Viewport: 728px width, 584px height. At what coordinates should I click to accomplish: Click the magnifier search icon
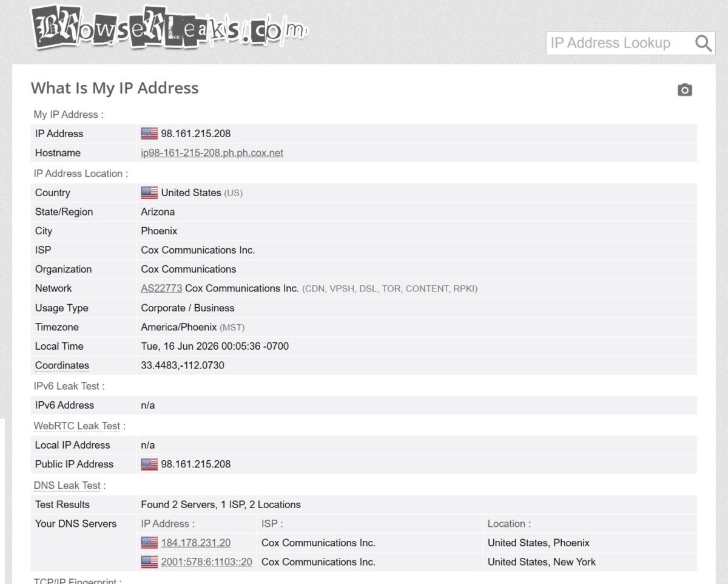coord(703,43)
